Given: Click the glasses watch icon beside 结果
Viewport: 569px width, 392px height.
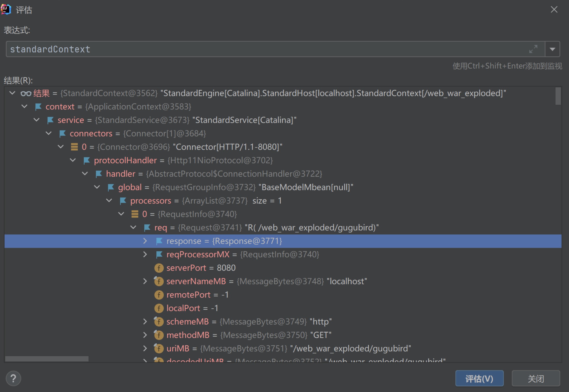Looking at the screenshot, I should (26, 93).
